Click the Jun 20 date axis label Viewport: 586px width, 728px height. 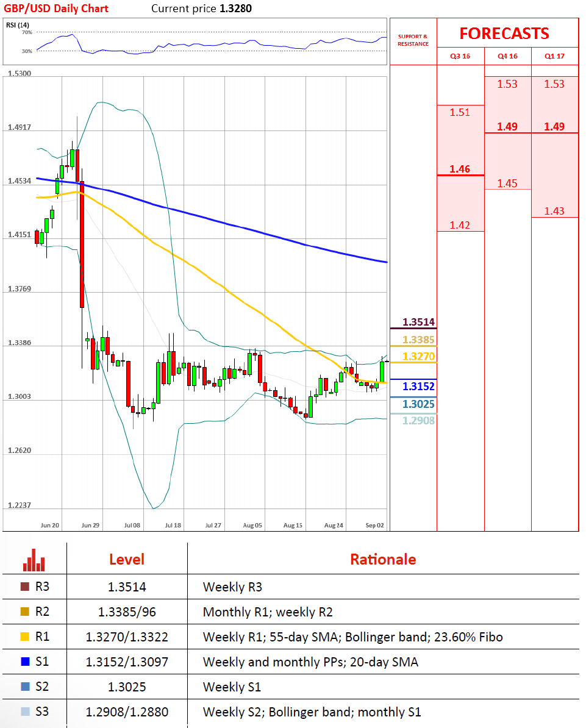coord(49,525)
